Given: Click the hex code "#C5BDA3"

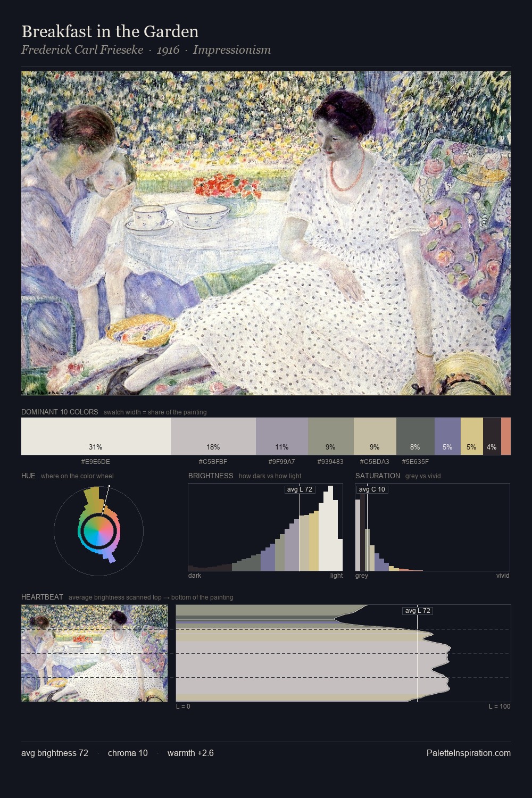Looking at the screenshot, I should (x=375, y=461).
